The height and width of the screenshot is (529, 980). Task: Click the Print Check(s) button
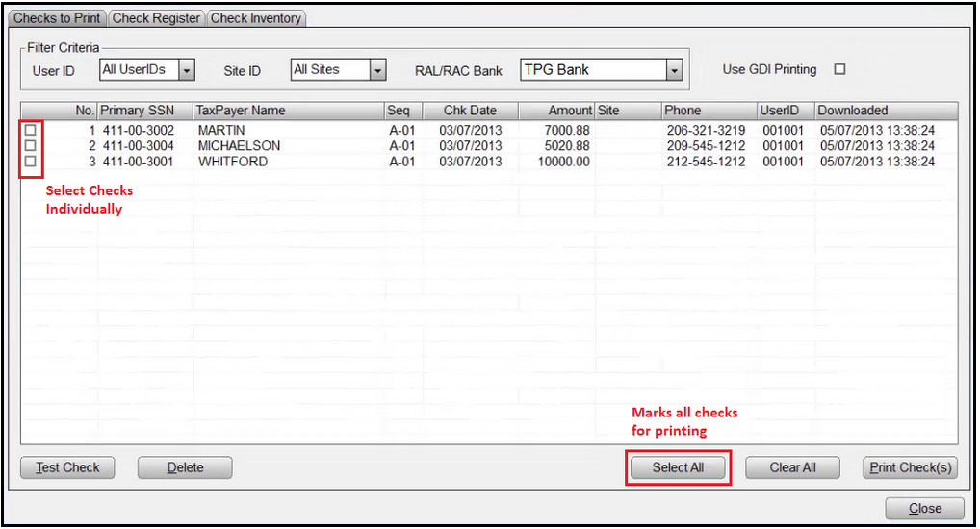tap(910, 467)
